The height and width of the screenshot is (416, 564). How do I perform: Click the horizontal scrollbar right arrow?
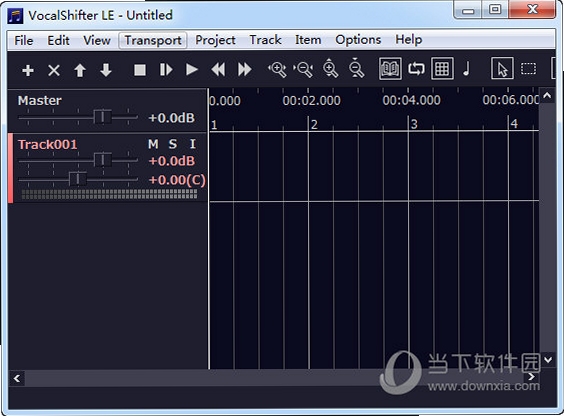(x=531, y=377)
